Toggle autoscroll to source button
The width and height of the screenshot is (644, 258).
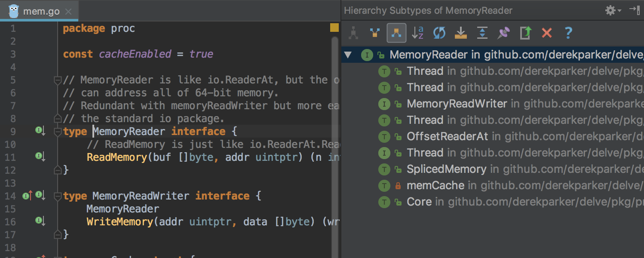point(460,33)
